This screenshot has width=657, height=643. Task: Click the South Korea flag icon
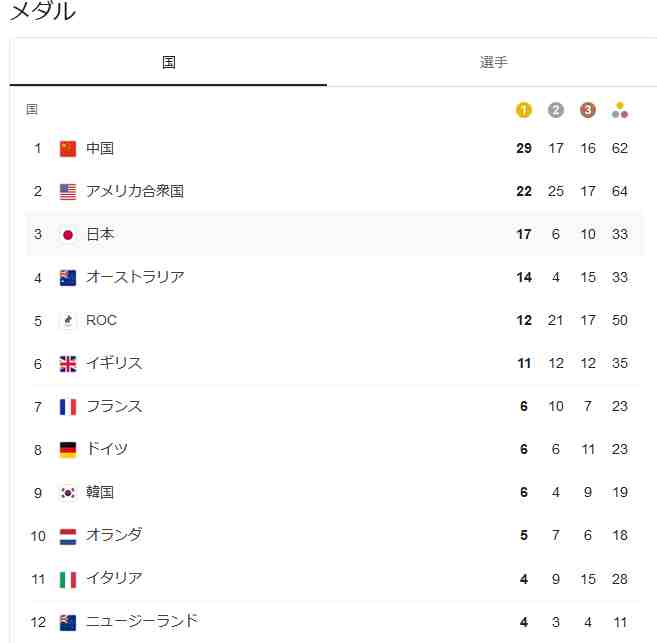68,493
